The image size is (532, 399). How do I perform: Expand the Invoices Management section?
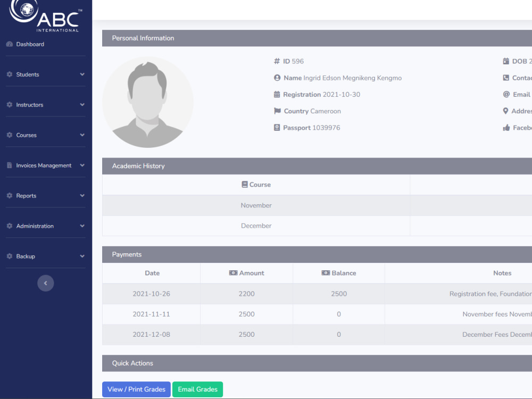(45, 165)
